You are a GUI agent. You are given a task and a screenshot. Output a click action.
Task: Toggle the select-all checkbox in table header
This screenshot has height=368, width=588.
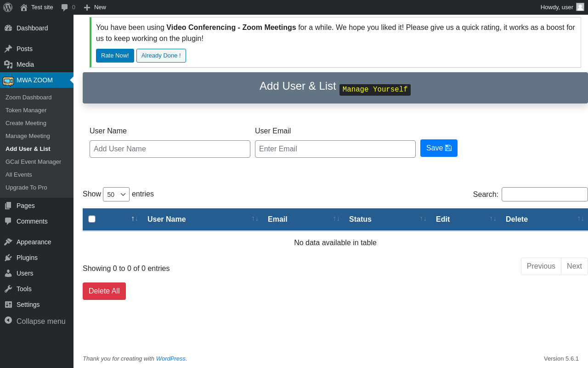pyautogui.click(x=92, y=219)
